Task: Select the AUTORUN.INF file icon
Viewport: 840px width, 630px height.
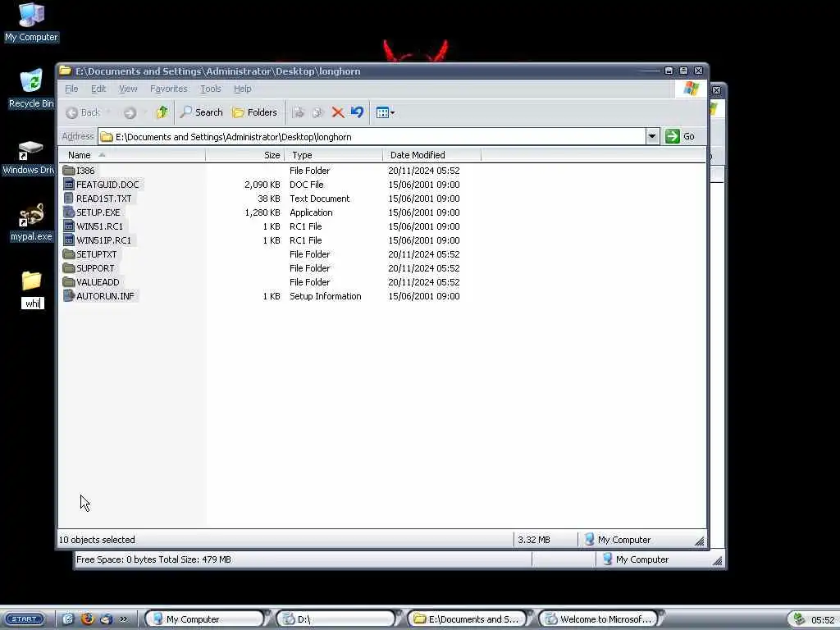Action: point(69,295)
